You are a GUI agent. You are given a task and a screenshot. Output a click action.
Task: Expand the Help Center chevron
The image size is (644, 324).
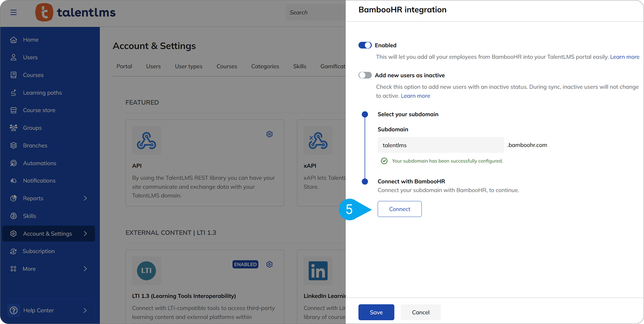[x=85, y=310]
